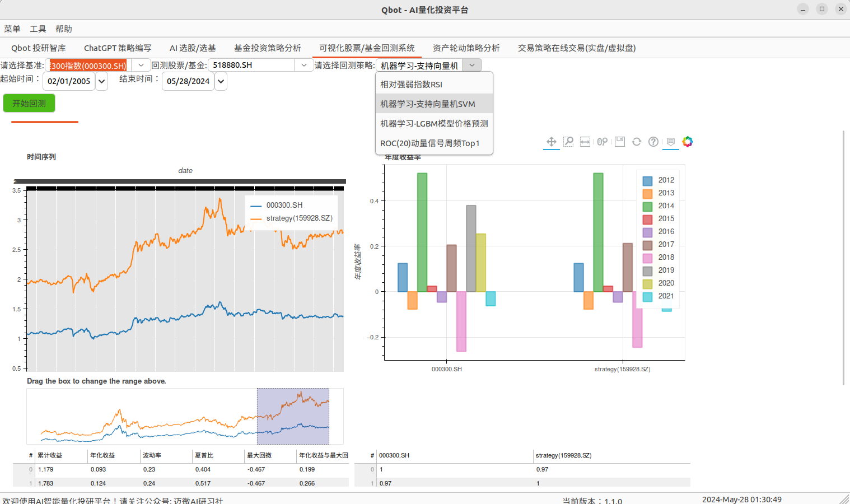Image resolution: width=850 pixels, height=504 pixels.
Task: Switch to the ChatGPT 策略编写 tab
Action: pyautogui.click(x=117, y=48)
